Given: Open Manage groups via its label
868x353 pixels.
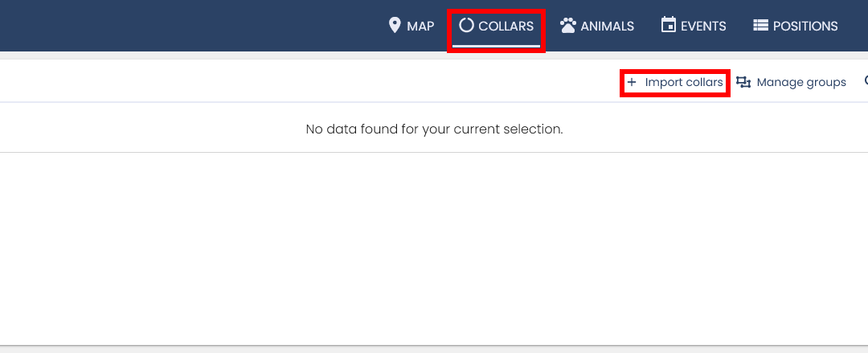Looking at the screenshot, I should (x=801, y=83).
